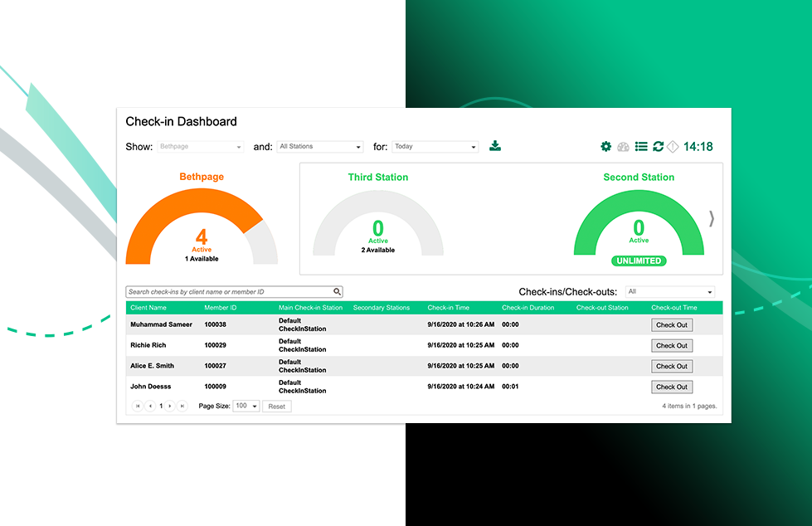Image resolution: width=812 pixels, height=526 pixels.
Task: Click the gauge dashboard view icon
Action: 624,147
